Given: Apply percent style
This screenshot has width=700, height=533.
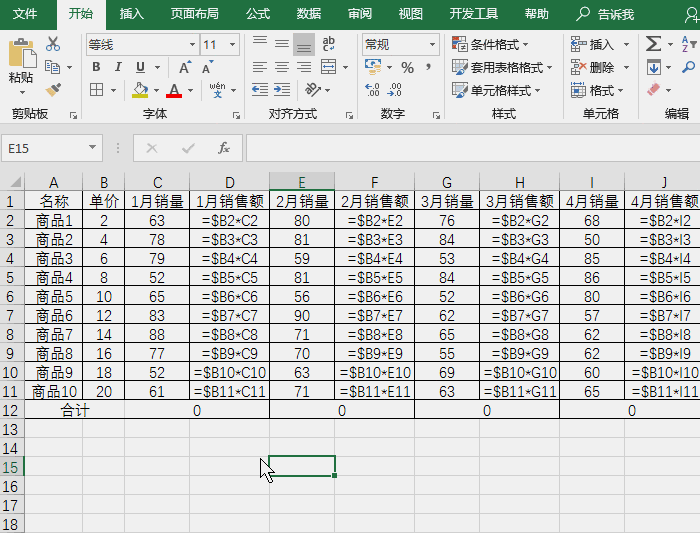Looking at the screenshot, I should (x=407, y=67).
